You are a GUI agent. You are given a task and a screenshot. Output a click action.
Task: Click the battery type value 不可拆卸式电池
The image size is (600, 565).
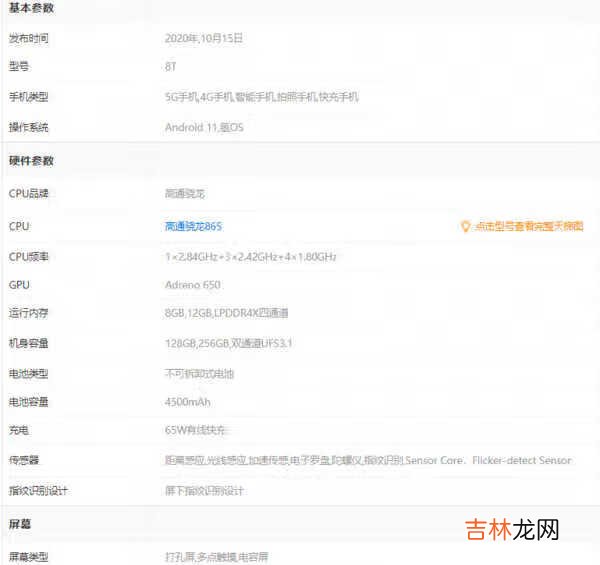click(199, 374)
